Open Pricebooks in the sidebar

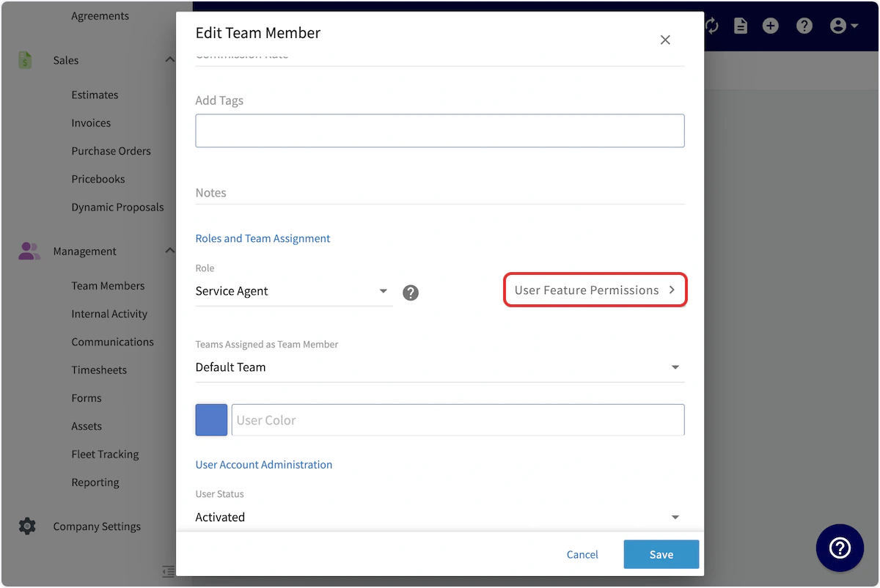pyautogui.click(x=98, y=178)
